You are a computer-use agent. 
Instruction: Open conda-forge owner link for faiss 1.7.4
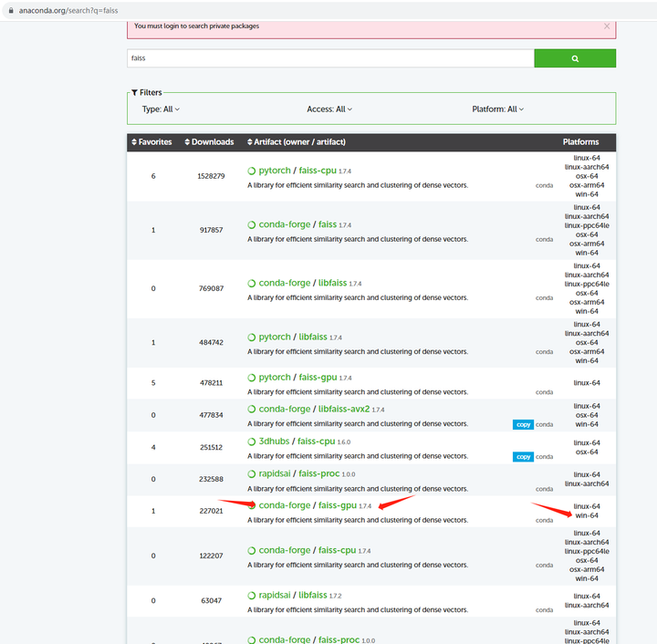click(x=285, y=224)
